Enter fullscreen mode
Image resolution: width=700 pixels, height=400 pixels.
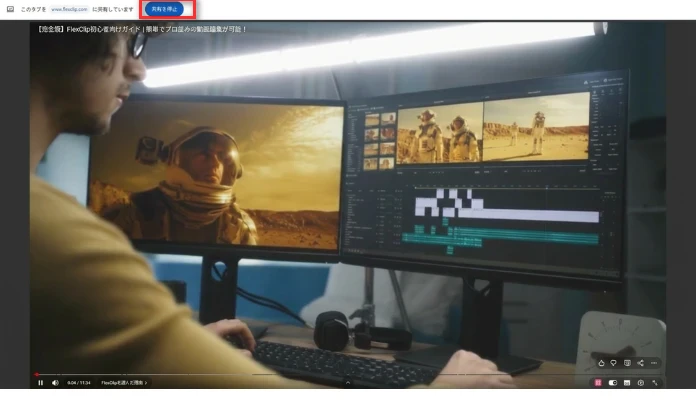[x=655, y=383]
